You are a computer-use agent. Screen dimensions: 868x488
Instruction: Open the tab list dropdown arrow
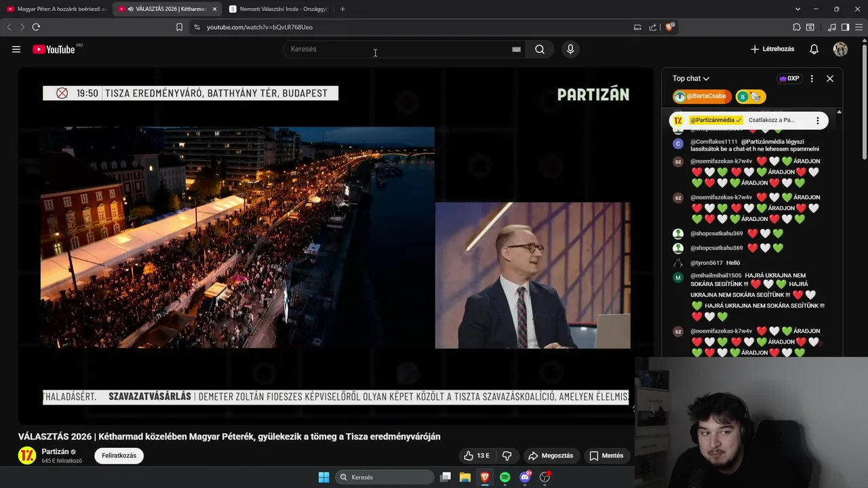point(798,9)
